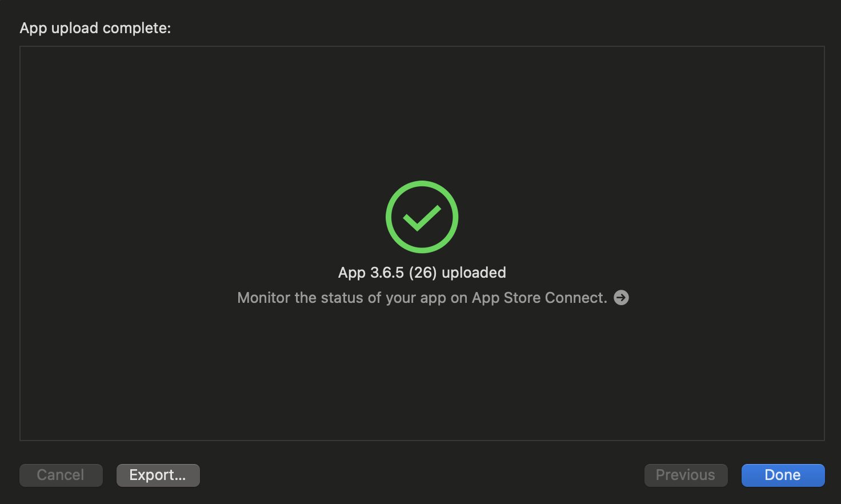Confirm completion by pressing Done
841x504 pixels.
(783, 475)
